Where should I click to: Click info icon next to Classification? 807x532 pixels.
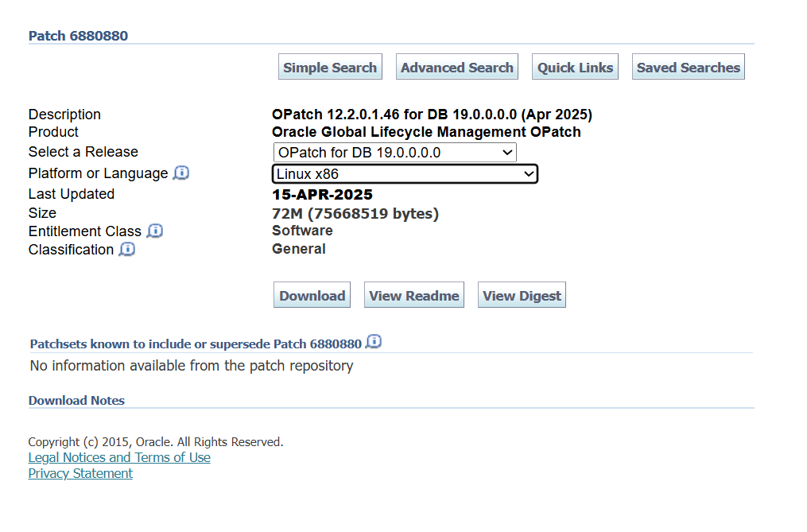[x=127, y=249]
